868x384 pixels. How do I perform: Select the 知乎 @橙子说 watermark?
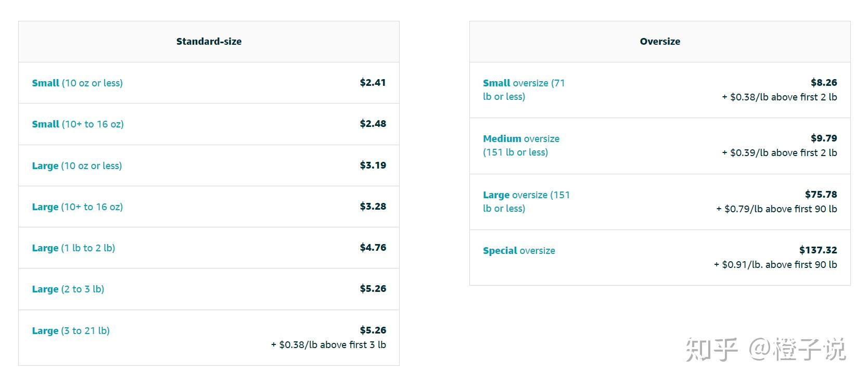coord(765,349)
